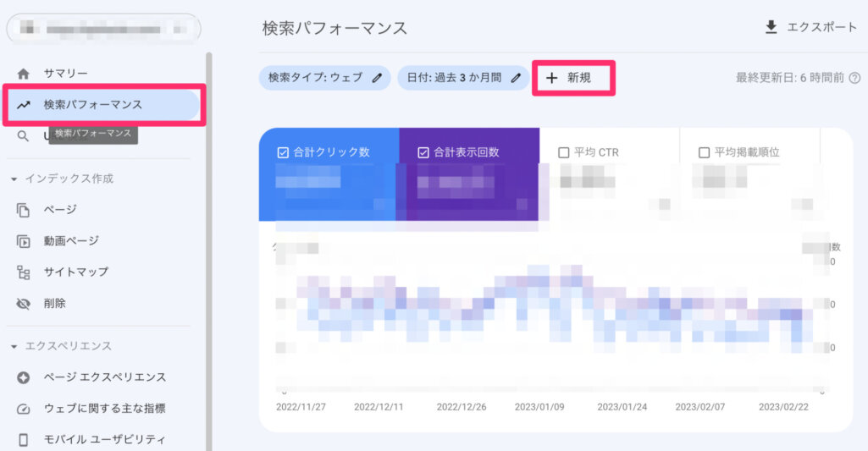The height and width of the screenshot is (451, 868).
Task: Click the pages icon beside ページ
Action: pyautogui.click(x=23, y=209)
